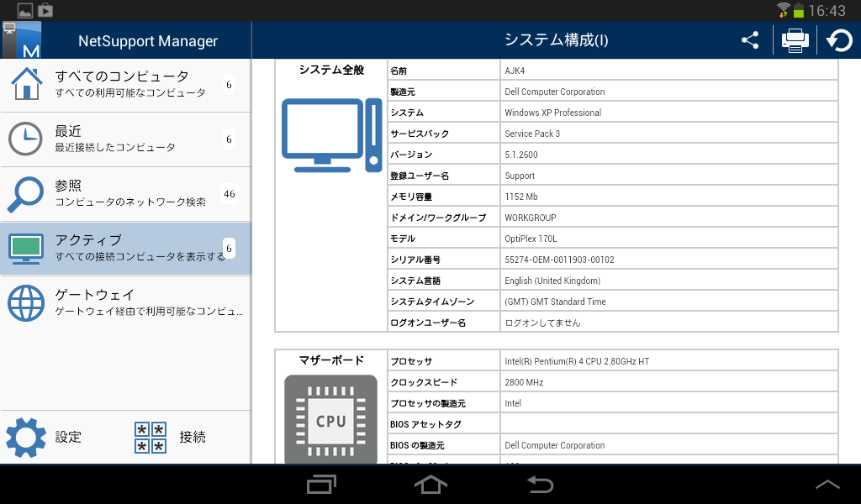Tap the Android home button
Viewport: 861px width, 504px height.
(x=430, y=485)
